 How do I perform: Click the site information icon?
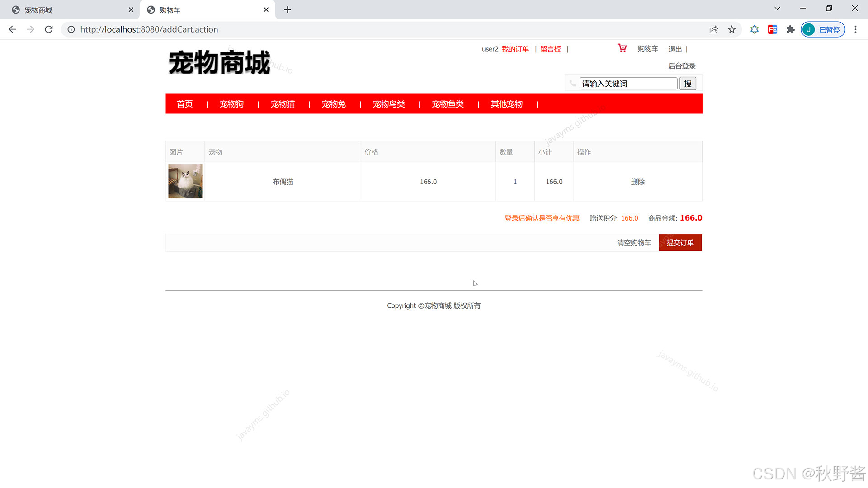71,29
